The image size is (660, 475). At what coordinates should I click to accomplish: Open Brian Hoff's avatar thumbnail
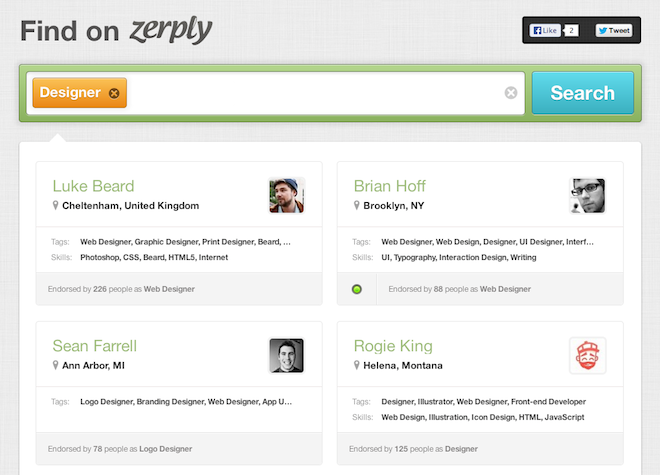pyautogui.click(x=588, y=196)
